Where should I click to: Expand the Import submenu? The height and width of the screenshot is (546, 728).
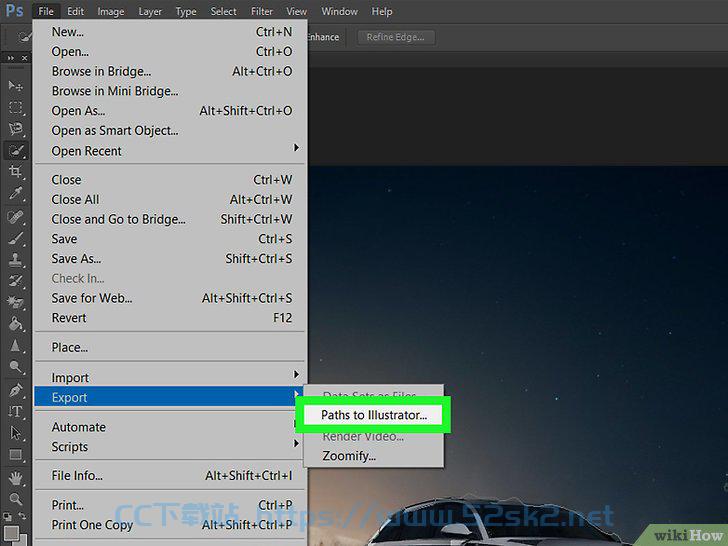pyautogui.click(x=170, y=377)
